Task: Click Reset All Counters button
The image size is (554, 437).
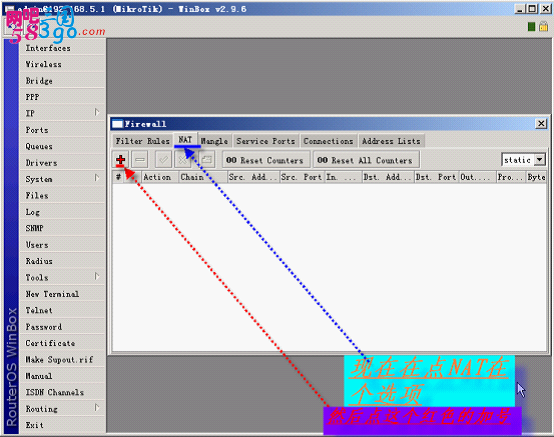Action: click(366, 160)
